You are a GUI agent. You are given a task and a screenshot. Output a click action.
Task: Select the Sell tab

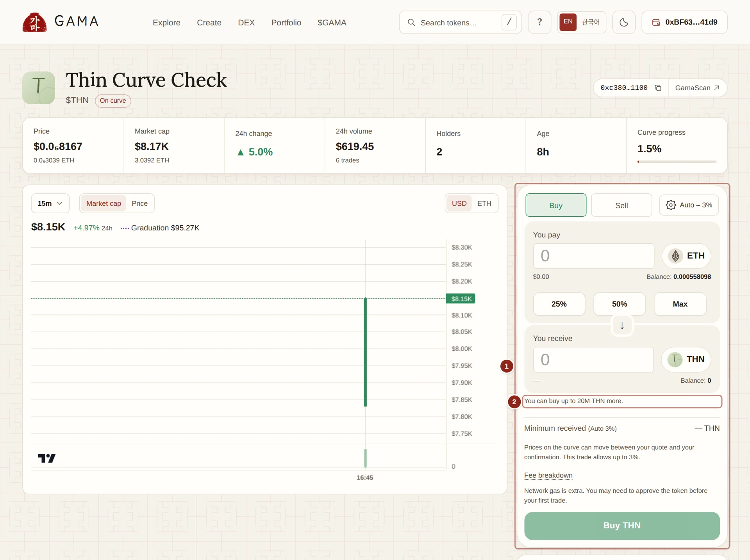(621, 205)
